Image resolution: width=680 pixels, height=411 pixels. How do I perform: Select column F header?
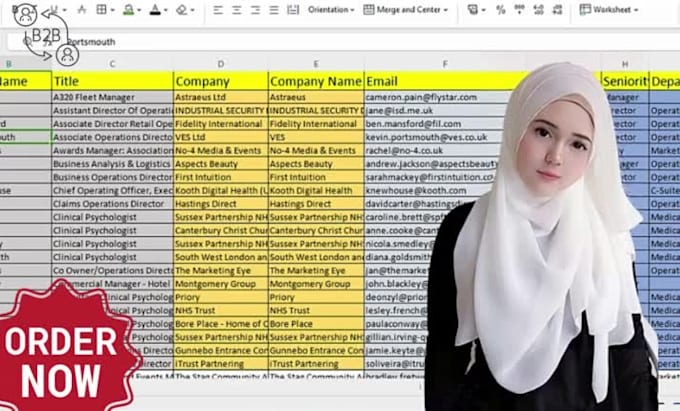coord(445,64)
